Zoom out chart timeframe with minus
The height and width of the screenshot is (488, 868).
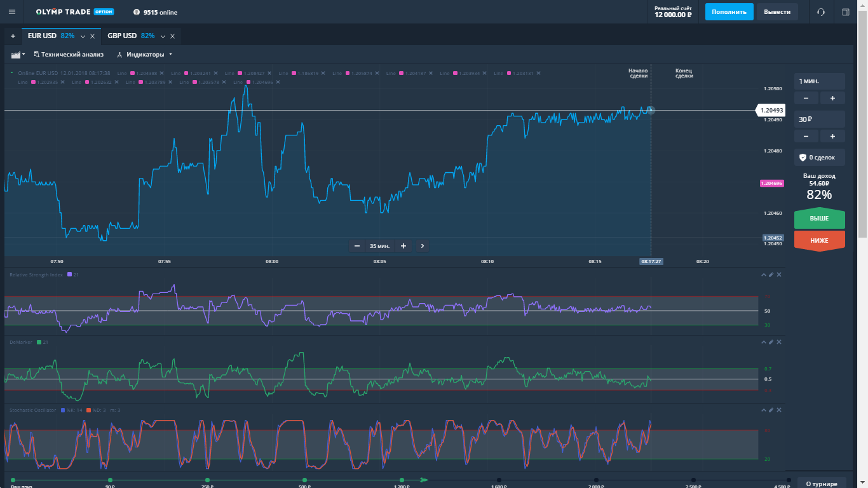pos(357,246)
